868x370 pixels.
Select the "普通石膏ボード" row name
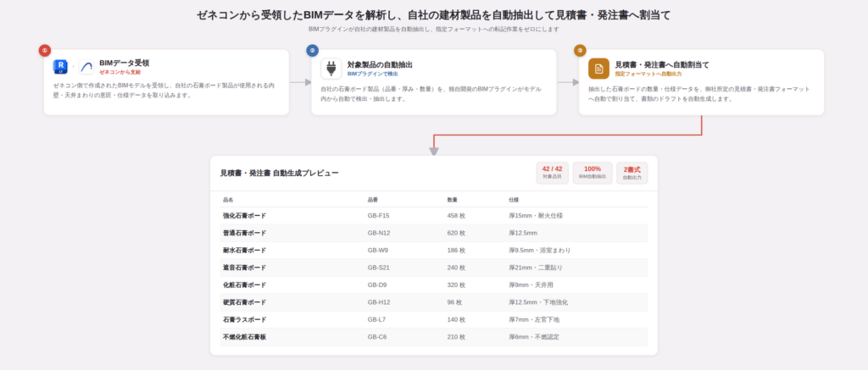(244, 233)
